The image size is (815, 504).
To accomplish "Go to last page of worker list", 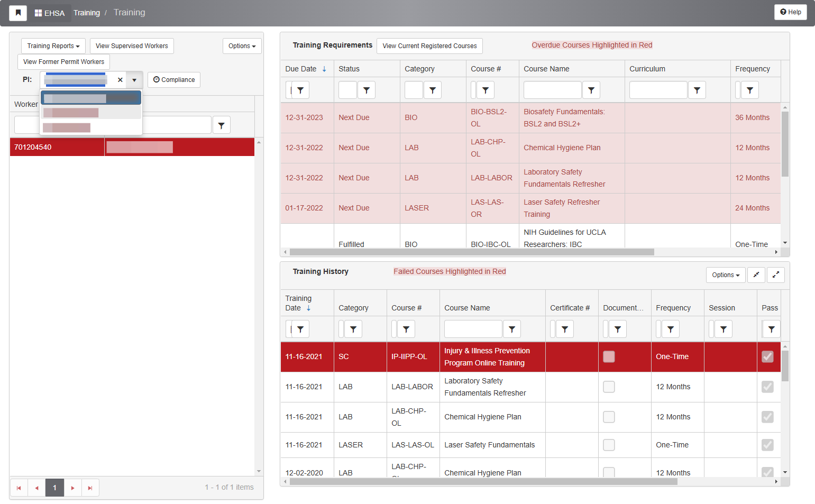I will pos(90,488).
